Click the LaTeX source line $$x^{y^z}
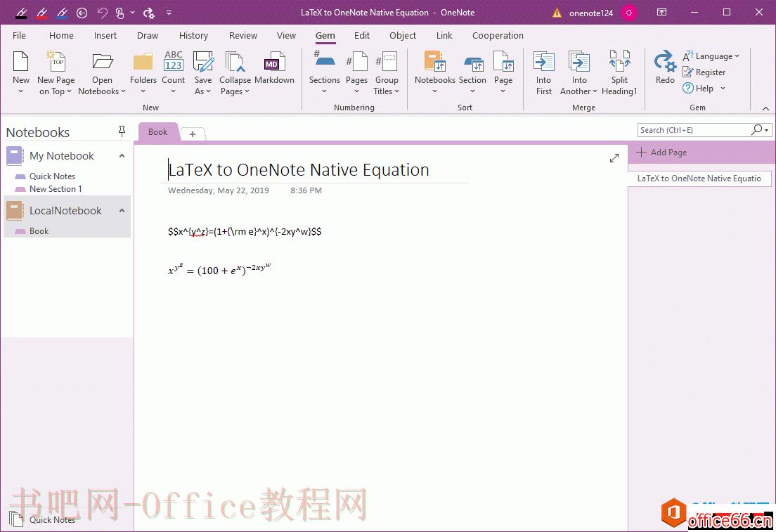The image size is (776, 532). (x=245, y=232)
